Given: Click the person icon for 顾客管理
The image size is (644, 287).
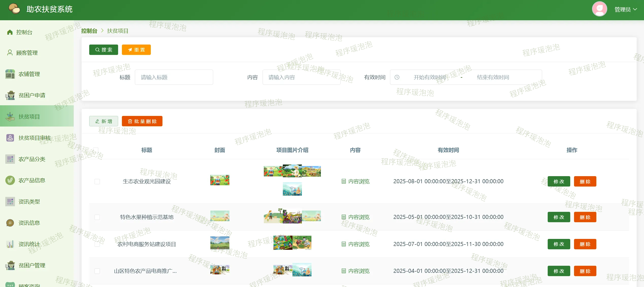Looking at the screenshot, I should point(10,53).
